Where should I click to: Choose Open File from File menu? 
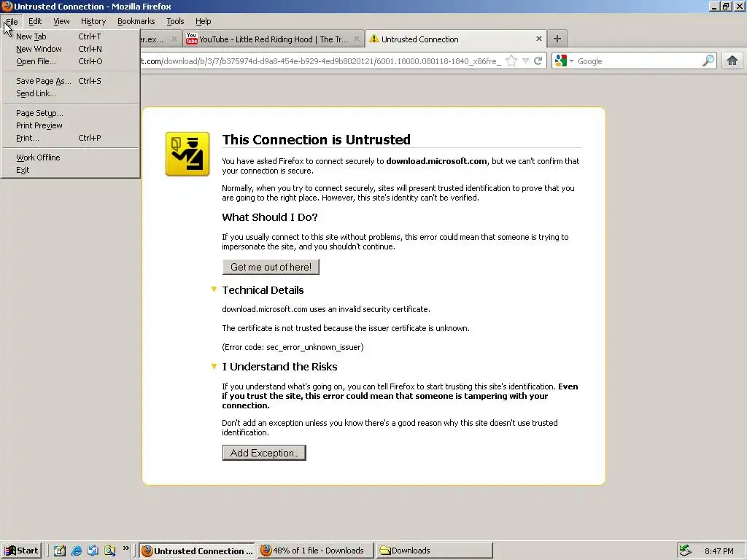(71, 61)
